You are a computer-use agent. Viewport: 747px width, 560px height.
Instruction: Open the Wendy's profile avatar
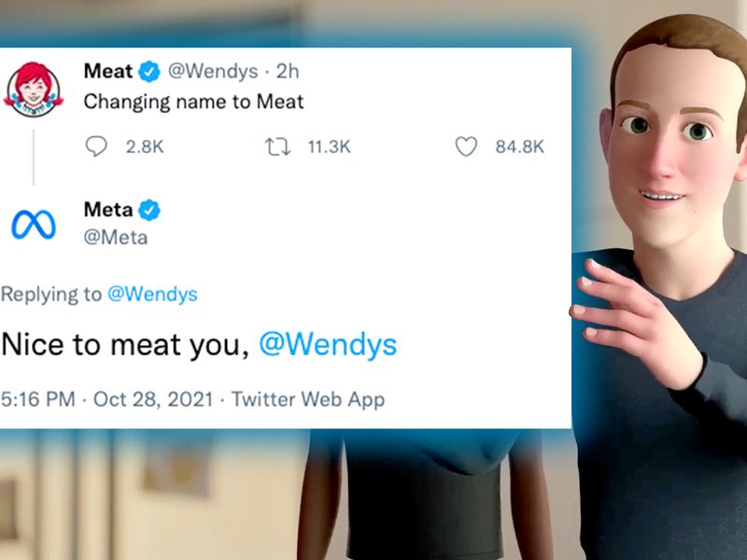click(x=33, y=90)
